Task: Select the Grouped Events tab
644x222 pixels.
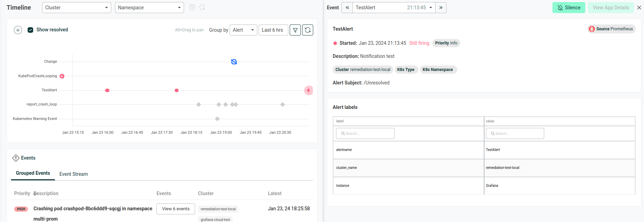Action: coord(33,173)
